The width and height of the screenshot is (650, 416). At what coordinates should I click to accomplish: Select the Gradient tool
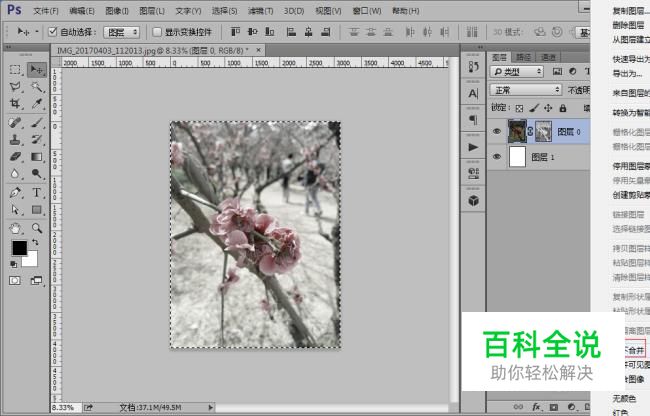37,157
